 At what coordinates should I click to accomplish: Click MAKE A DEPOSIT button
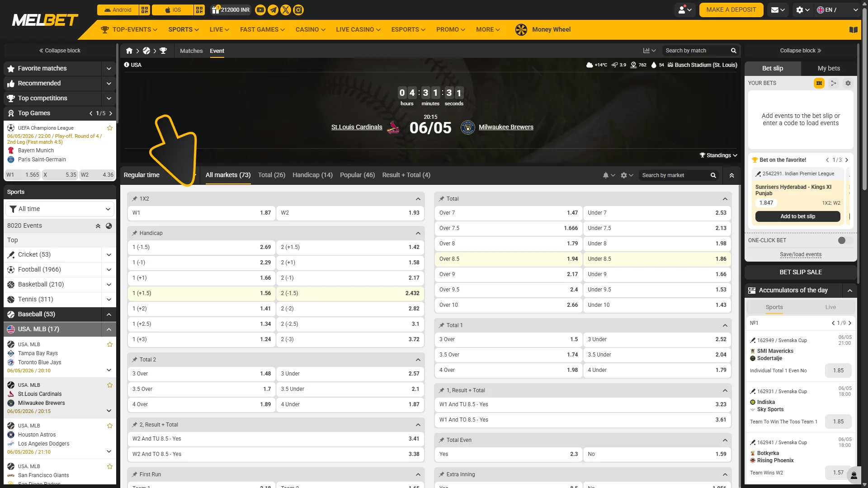(731, 10)
